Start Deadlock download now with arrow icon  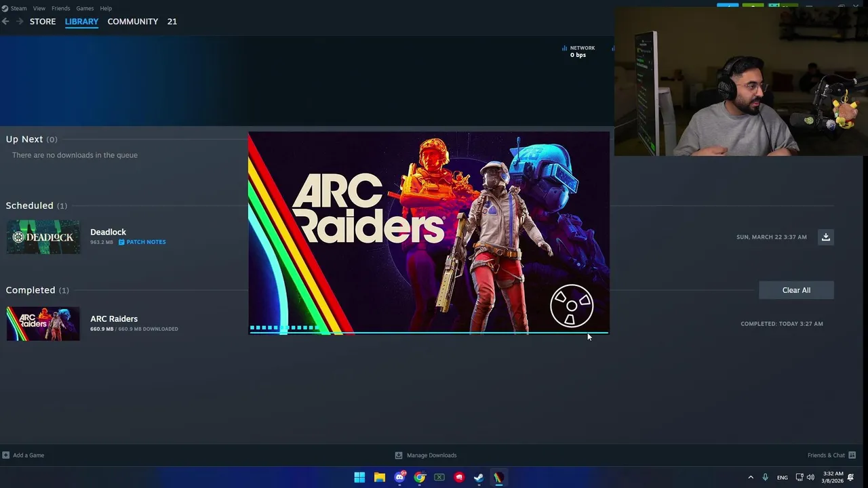coord(826,237)
